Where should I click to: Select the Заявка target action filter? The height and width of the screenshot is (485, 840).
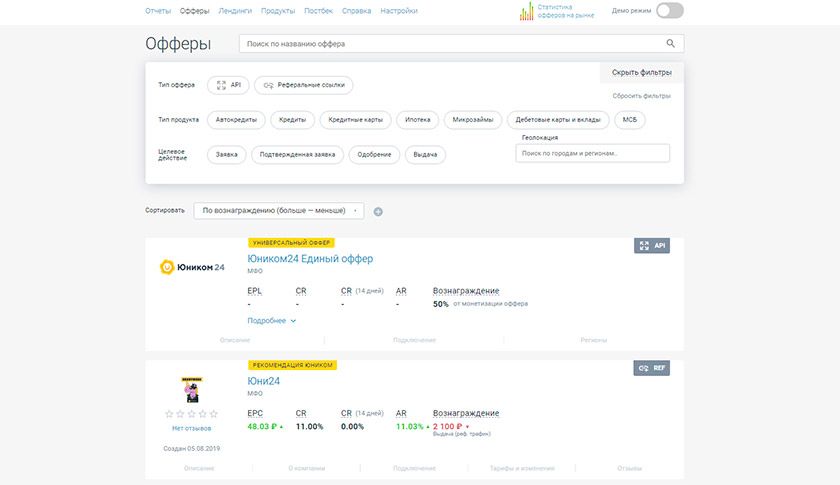227,155
